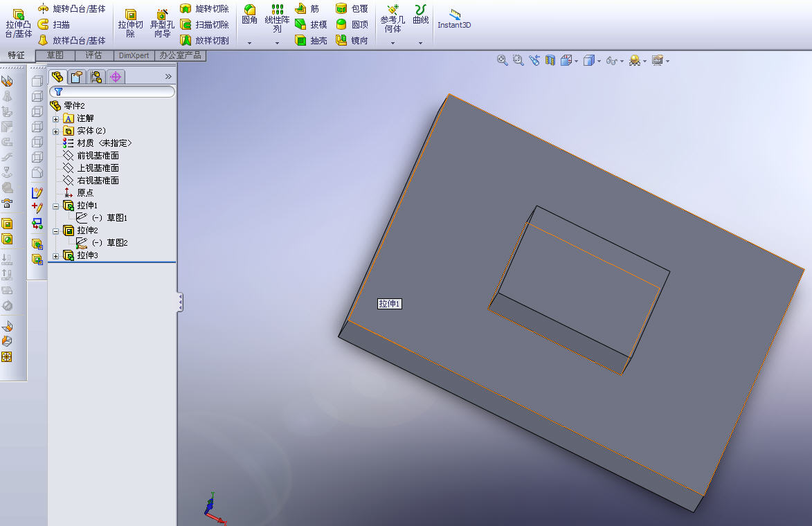
Task: Select 放样切割 lofted cut tool
Action: coord(204,40)
